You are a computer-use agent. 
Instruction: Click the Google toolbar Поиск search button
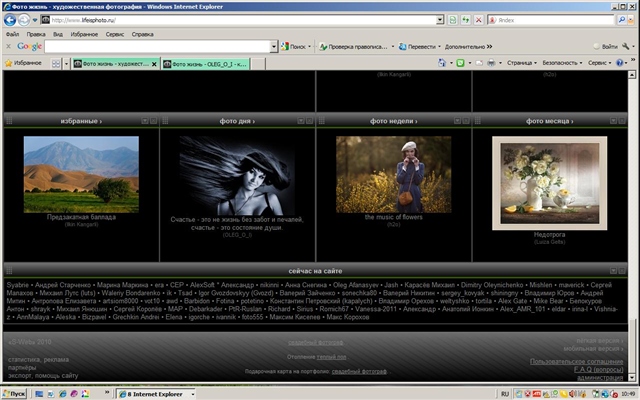297,46
